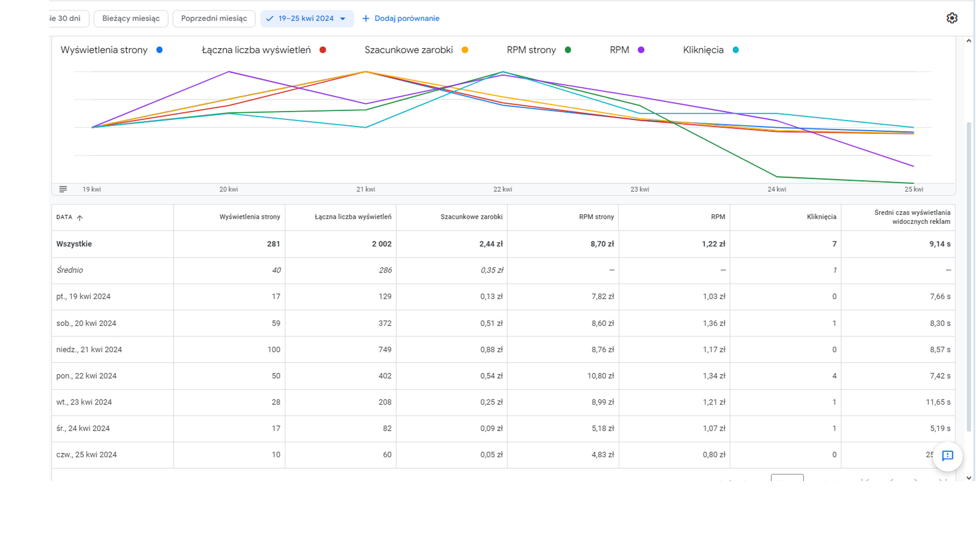Image resolution: width=980 pixels, height=551 pixels.
Task: Open the 19–25 kwi 2024 date dropdown arrow
Action: 343,19
